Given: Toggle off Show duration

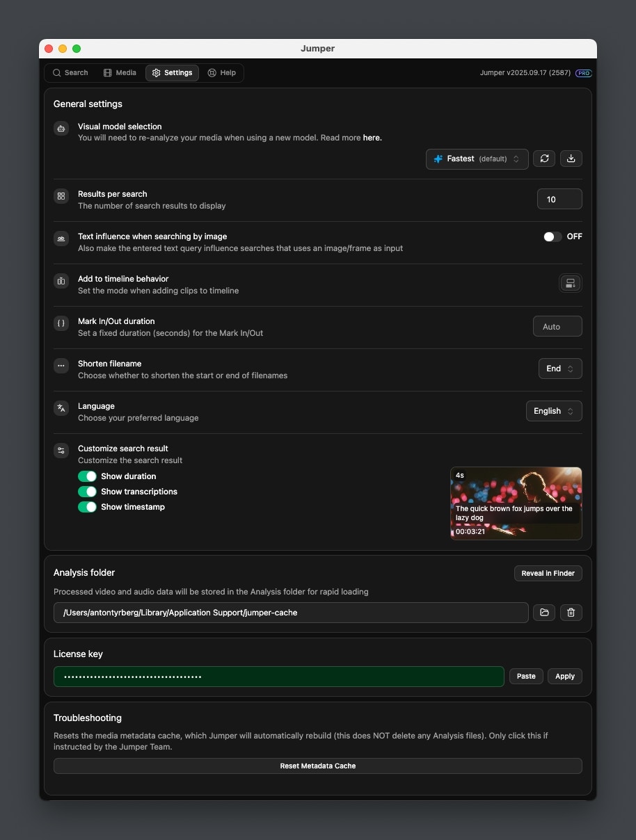Looking at the screenshot, I should pos(87,476).
